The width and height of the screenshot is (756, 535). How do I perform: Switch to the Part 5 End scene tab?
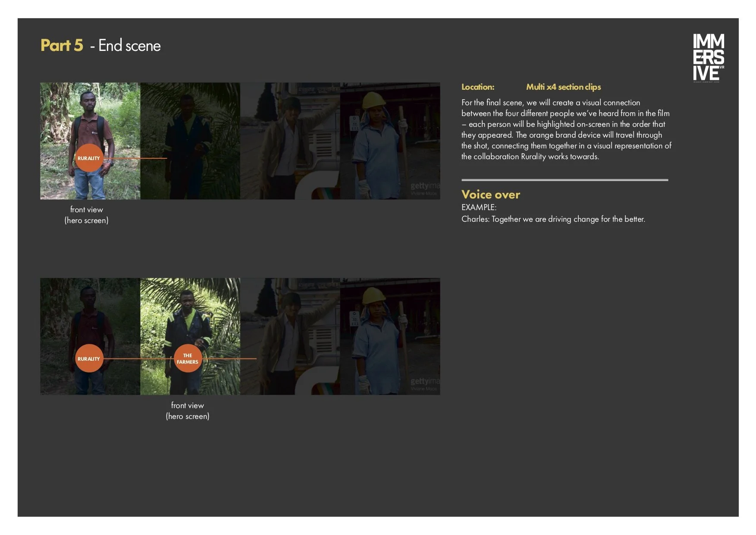[x=100, y=45]
